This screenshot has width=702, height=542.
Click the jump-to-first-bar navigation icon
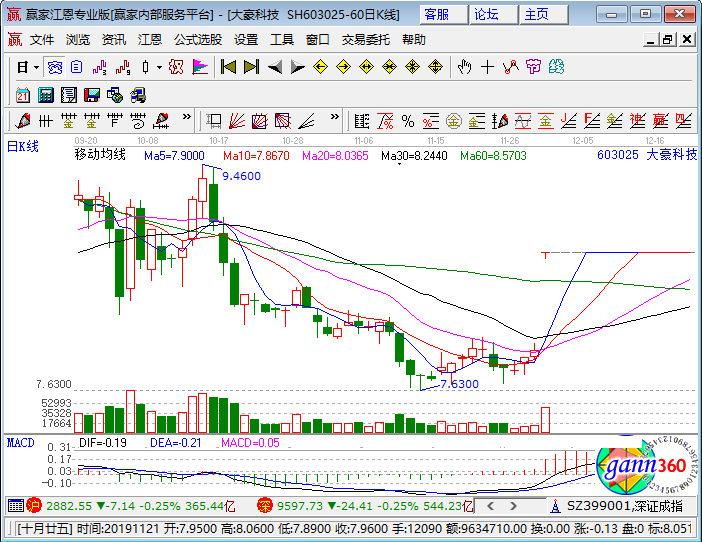point(228,67)
